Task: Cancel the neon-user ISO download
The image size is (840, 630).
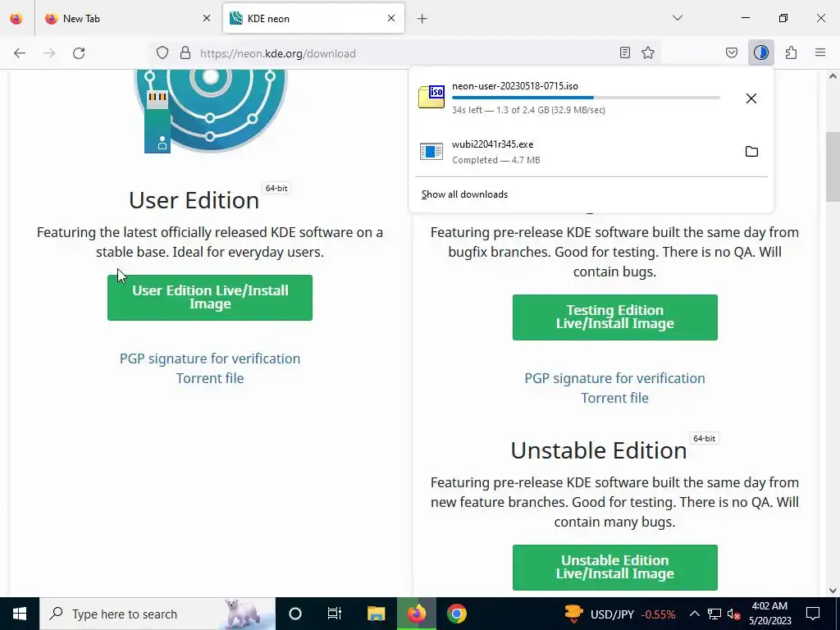Action: (751, 98)
